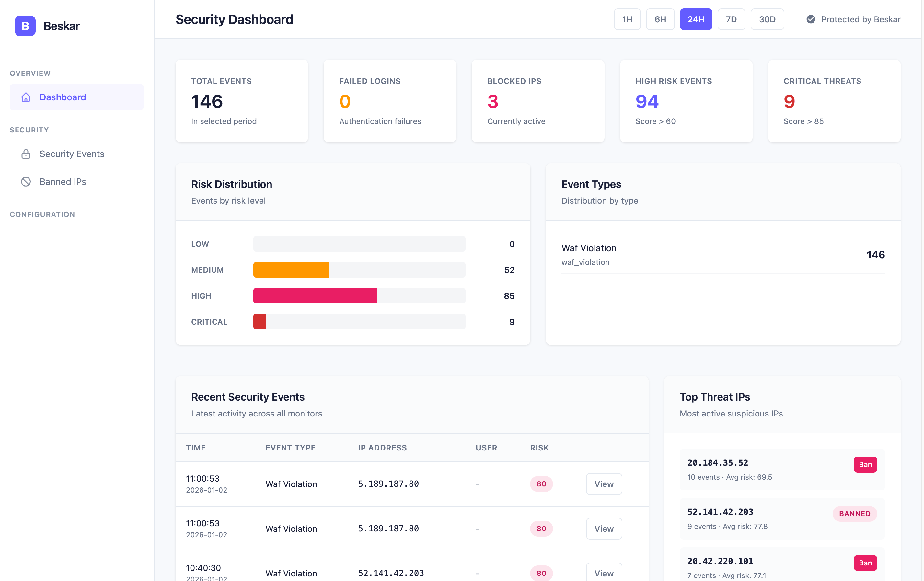Switch to the 6H time view
Screen dimensions: 924x581
coord(660,19)
